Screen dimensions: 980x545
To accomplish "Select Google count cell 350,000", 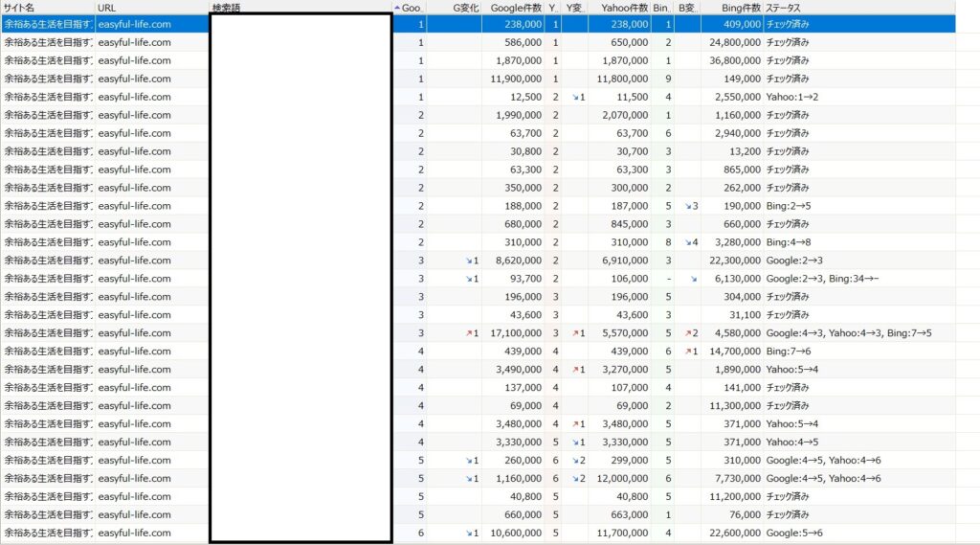I will [x=523, y=188].
